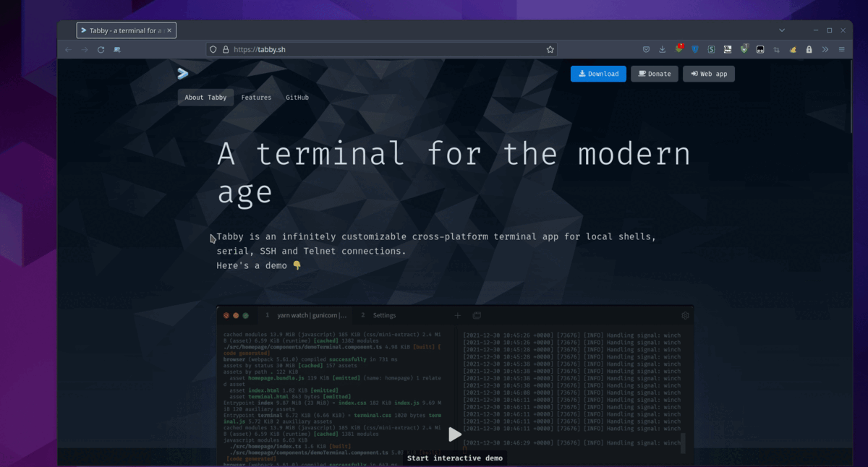Click demo terminal window layout icon
868x467 pixels.
point(477,316)
